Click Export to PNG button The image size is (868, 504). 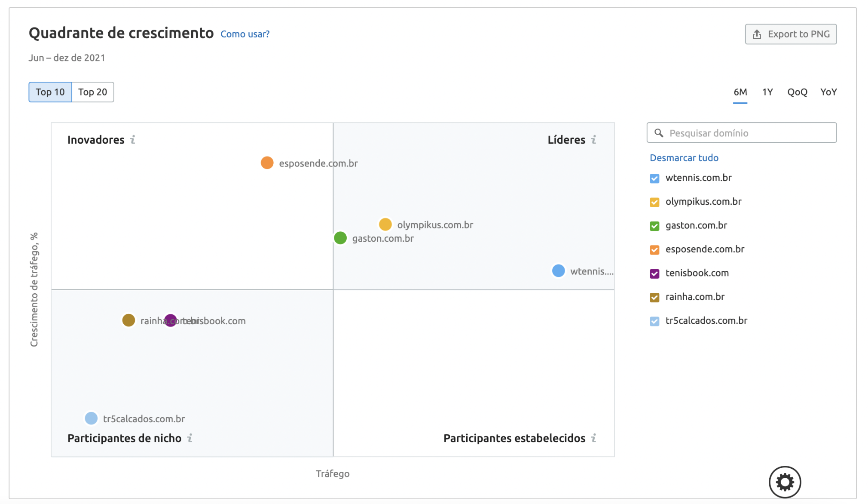[791, 34]
